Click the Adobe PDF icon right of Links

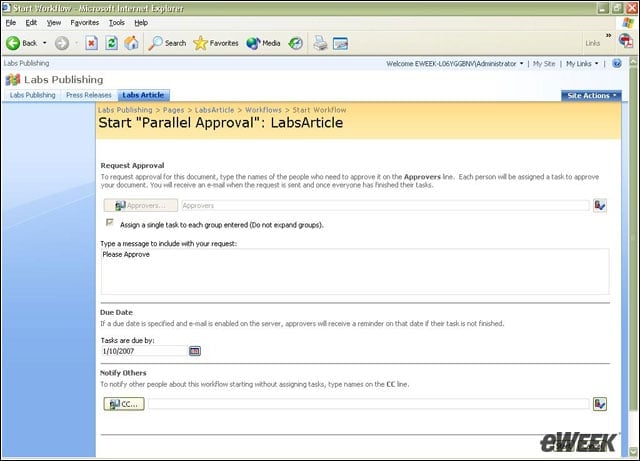tap(626, 41)
